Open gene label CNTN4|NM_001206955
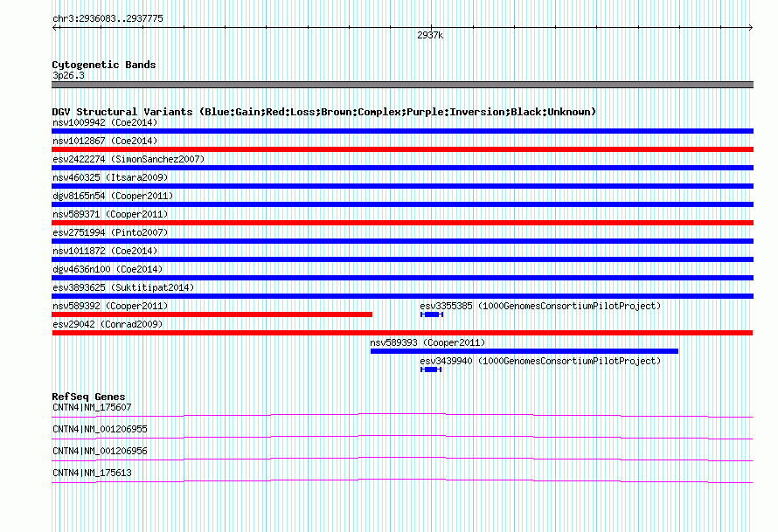Screen dimensions: 778x532 point(100,430)
